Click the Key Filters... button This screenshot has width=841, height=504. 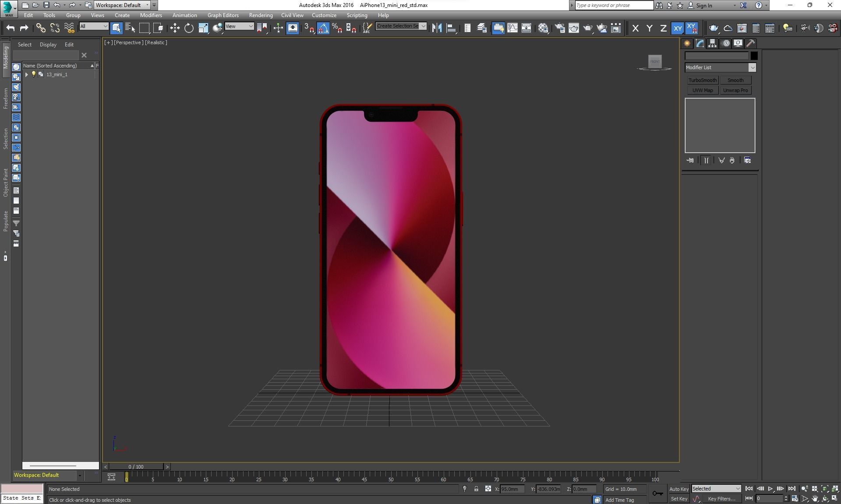(x=721, y=499)
